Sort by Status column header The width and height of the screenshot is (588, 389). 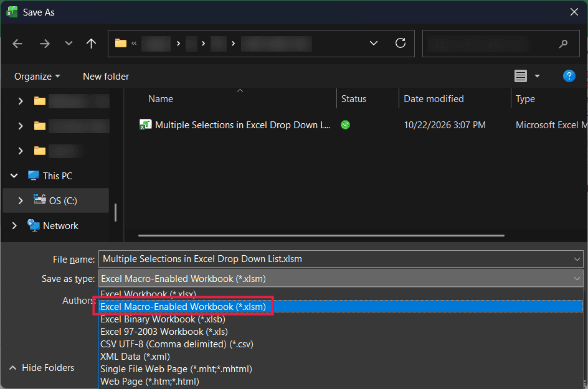[354, 99]
